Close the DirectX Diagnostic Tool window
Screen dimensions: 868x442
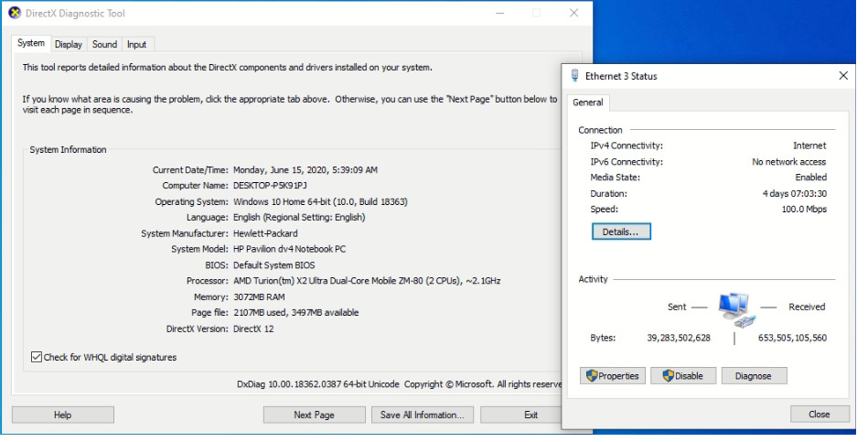pyautogui.click(x=574, y=13)
